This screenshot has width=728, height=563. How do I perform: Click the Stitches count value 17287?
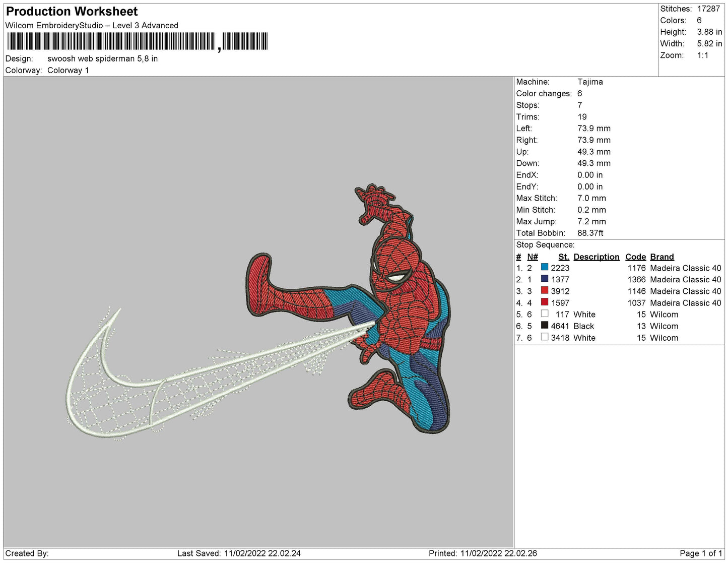[708, 9]
